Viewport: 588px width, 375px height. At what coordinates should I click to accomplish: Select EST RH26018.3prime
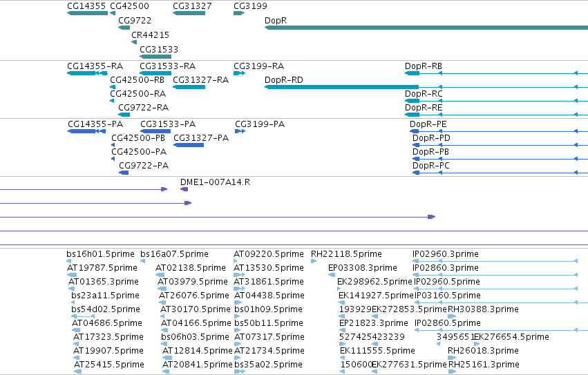point(483,351)
